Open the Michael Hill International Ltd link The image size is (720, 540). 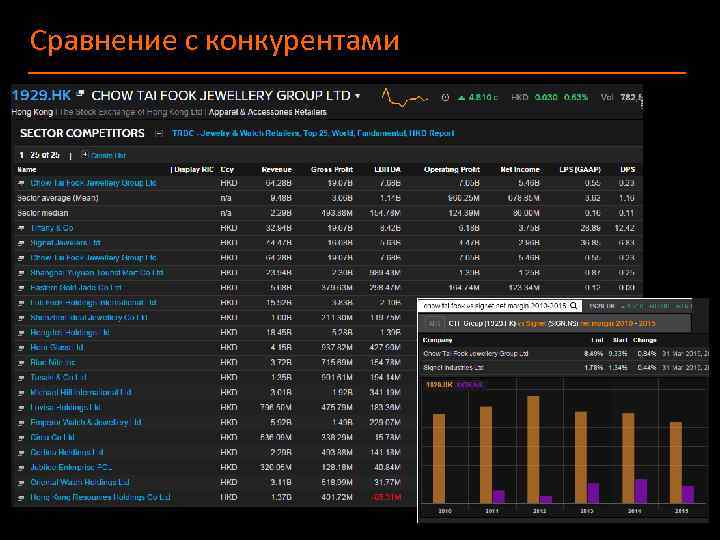pos(81,393)
